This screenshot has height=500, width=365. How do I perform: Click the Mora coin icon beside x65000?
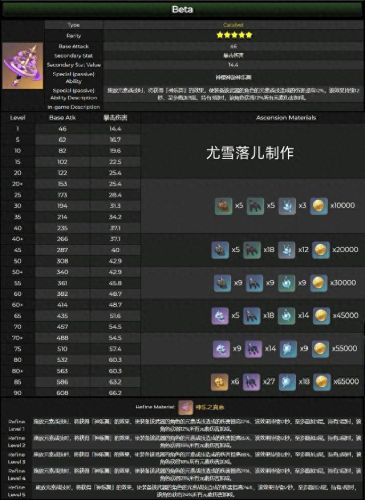point(322,382)
